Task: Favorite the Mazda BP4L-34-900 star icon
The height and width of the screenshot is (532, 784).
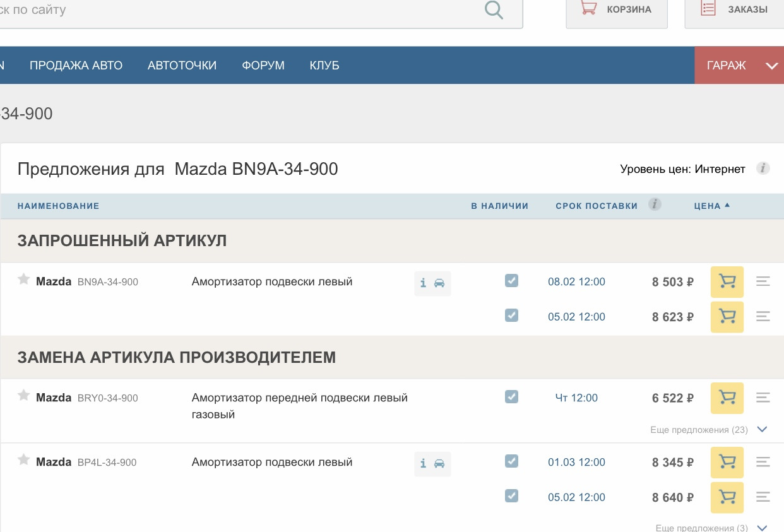Action: point(24,460)
